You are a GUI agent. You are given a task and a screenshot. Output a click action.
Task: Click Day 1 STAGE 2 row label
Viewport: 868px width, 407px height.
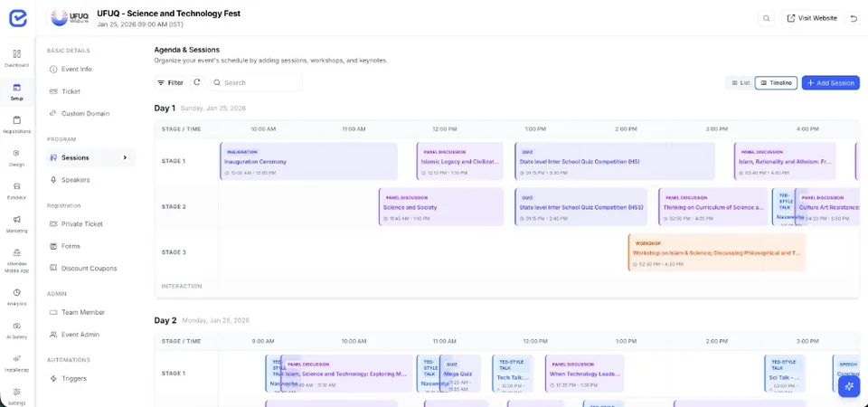tap(174, 206)
